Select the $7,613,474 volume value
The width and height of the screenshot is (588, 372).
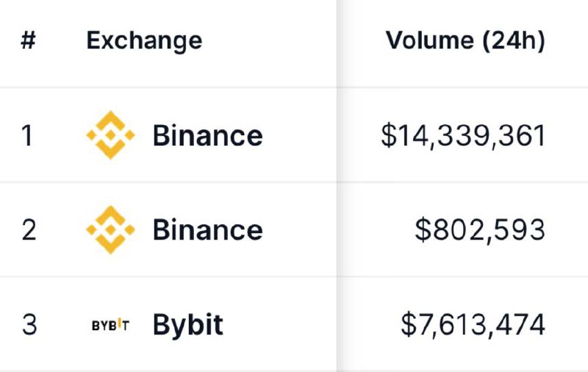coord(473,324)
